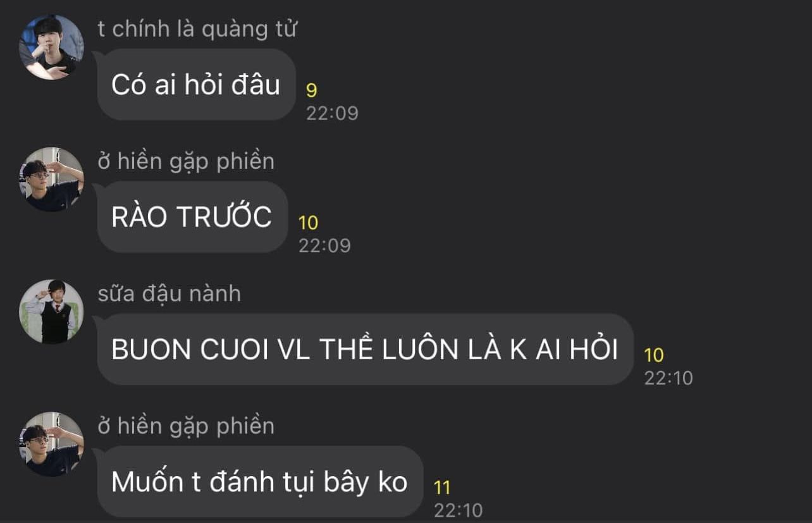Click unread count 10 beside BUON CUOI message
This screenshot has height=523, width=812.
click(x=654, y=355)
